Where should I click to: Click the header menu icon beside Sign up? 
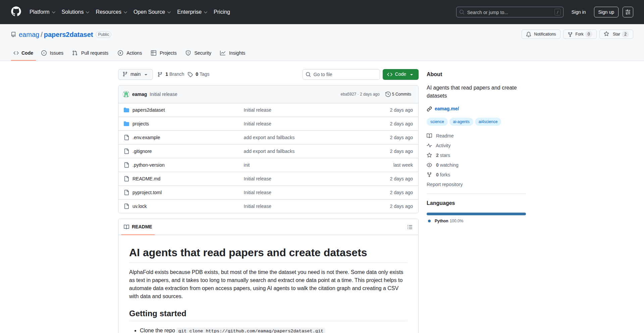628,12
